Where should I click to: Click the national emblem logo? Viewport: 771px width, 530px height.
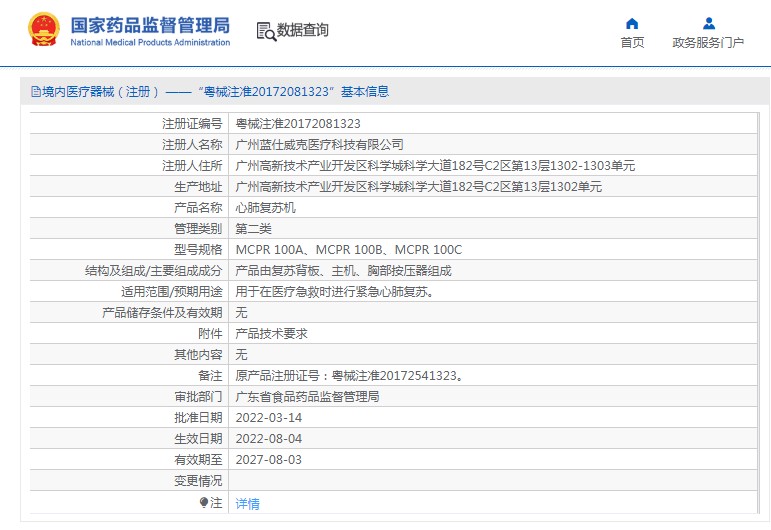43,30
